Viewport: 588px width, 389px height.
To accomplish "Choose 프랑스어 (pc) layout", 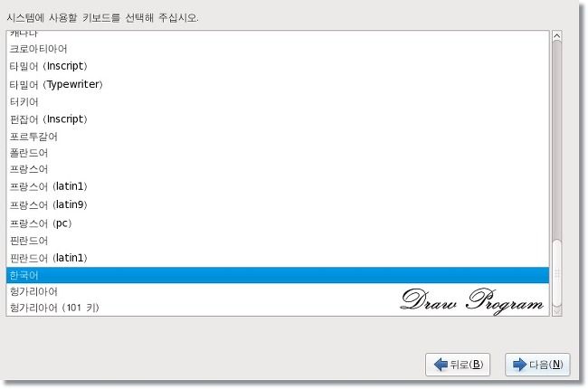I will pyautogui.click(x=278, y=223).
